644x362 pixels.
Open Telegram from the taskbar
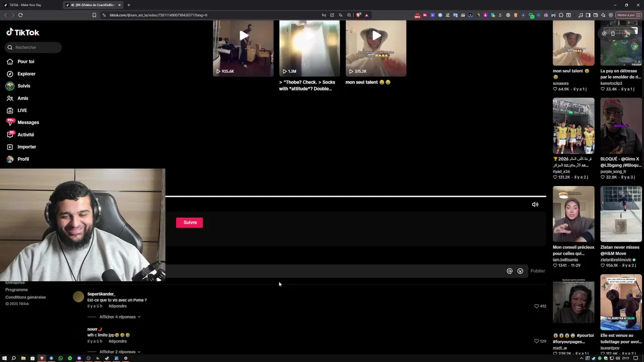coord(51,358)
